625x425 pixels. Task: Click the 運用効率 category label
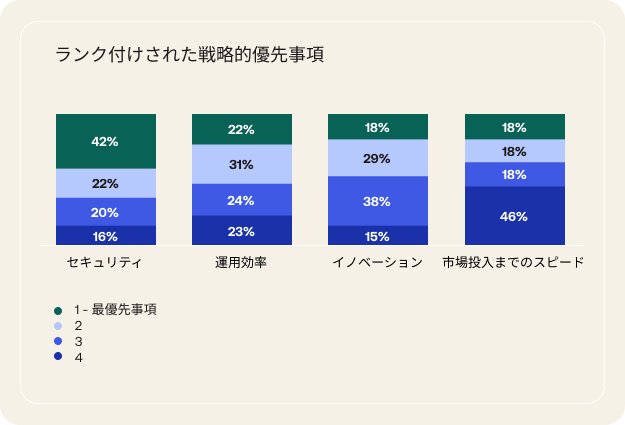[x=241, y=263]
